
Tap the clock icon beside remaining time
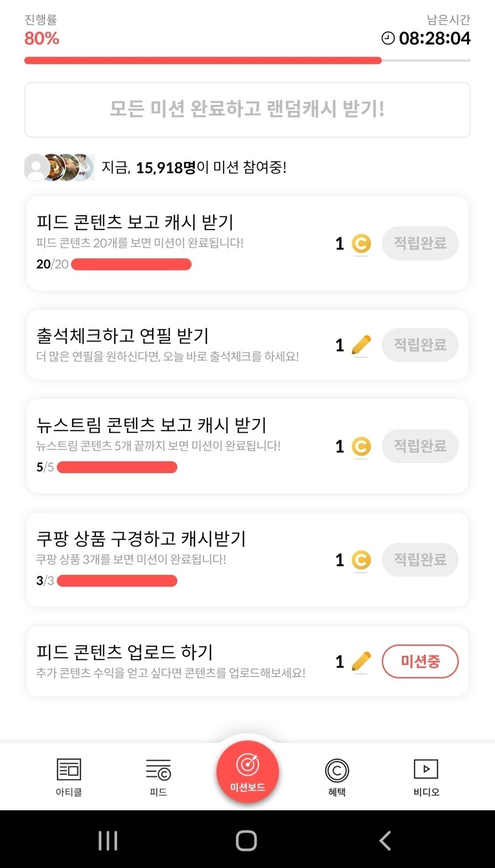[x=388, y=38]
